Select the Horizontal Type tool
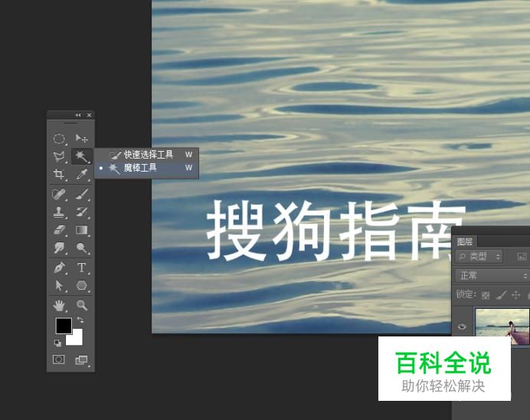The image size is (530, 420). (x=81, y=267)
